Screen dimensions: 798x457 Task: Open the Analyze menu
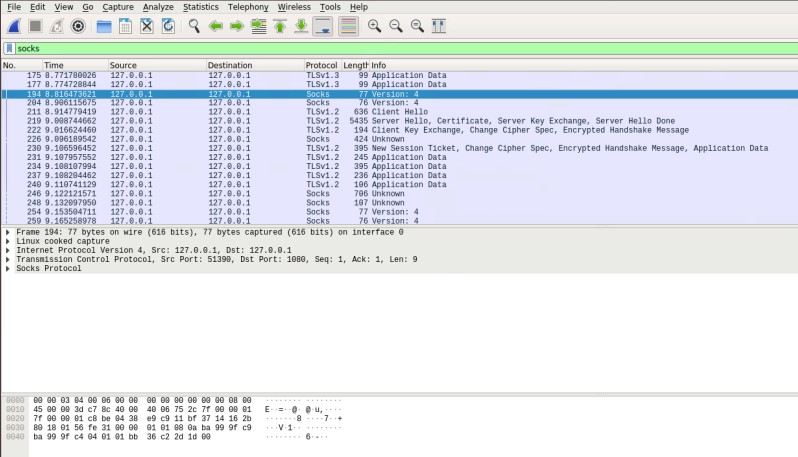tap(158, 7)
